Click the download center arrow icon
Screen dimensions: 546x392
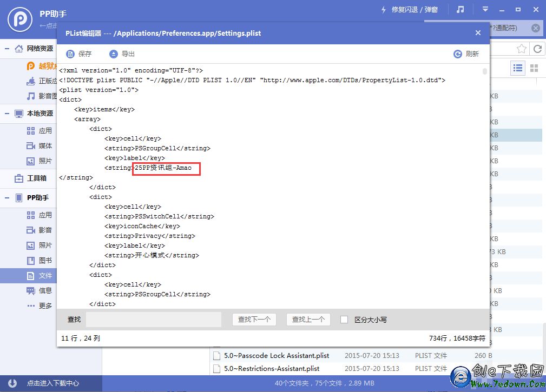[12, 383]
